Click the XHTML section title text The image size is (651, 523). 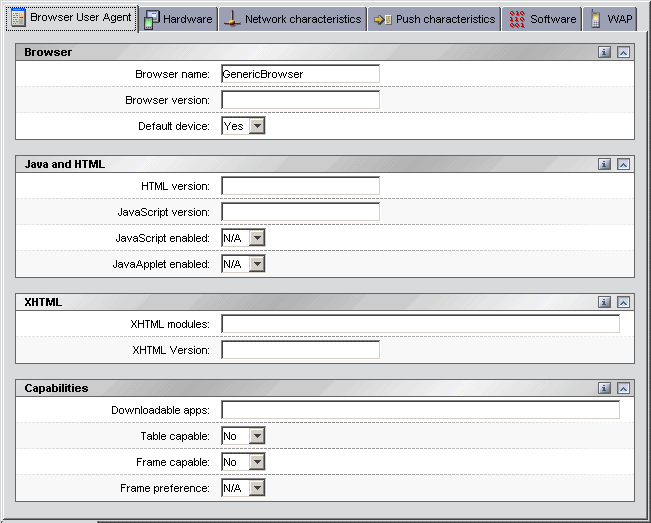[43, 302]
